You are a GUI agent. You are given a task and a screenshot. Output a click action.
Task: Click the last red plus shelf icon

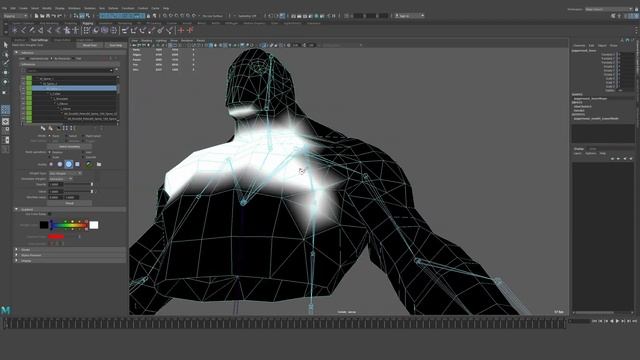(190, 30)
